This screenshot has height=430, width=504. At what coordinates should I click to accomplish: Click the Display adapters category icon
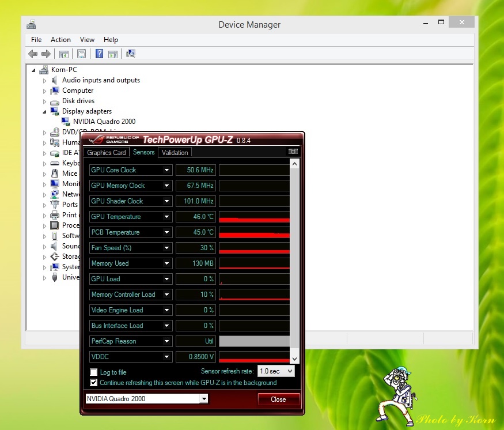[55, 111]
